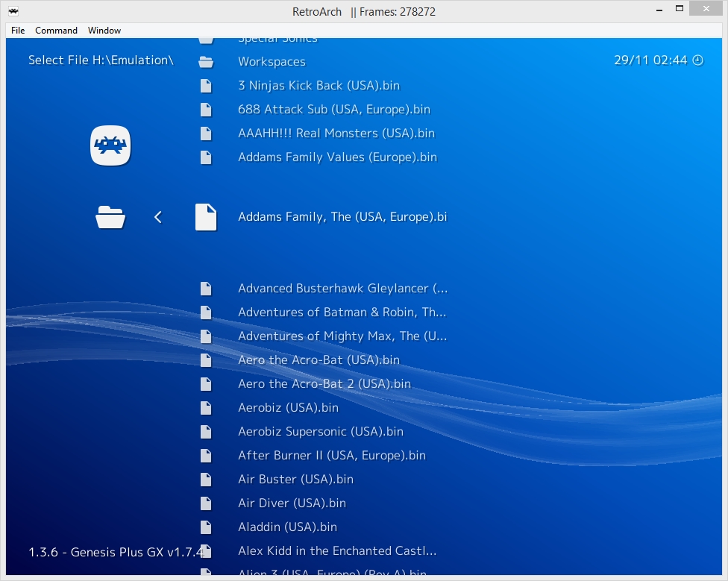Click the file icon beside Addams Family Values
Image resolution: width=728 pixels, height=581 pixels.
coord(206,157)
